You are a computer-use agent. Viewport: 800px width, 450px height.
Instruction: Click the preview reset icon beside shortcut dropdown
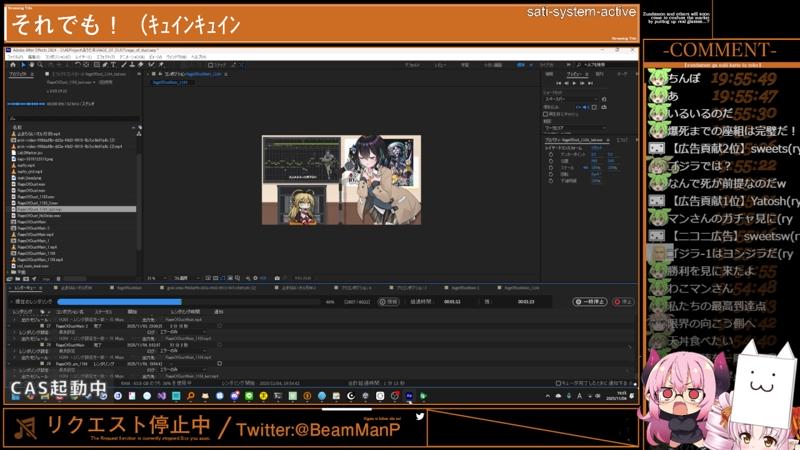[604, 99]
